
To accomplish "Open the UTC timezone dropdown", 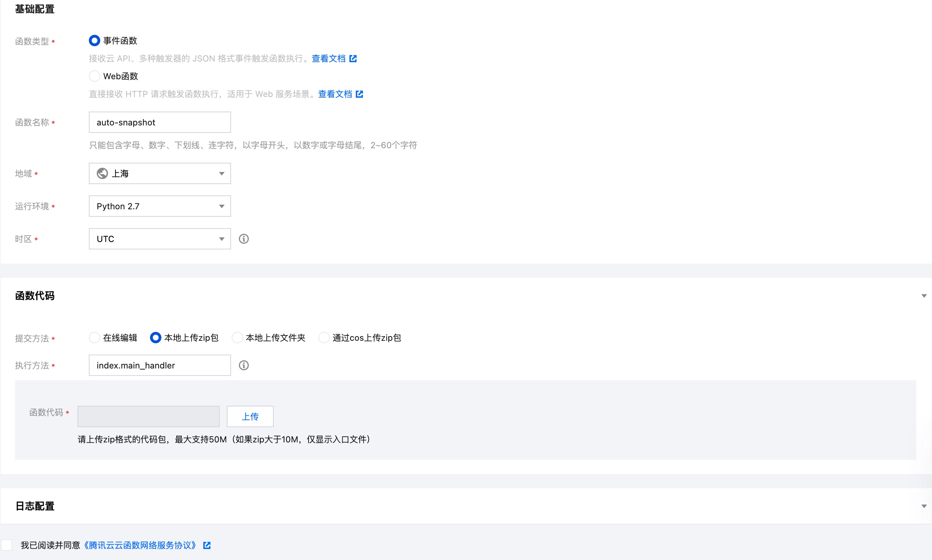I will pyautogui.click(x=160, y=239).
